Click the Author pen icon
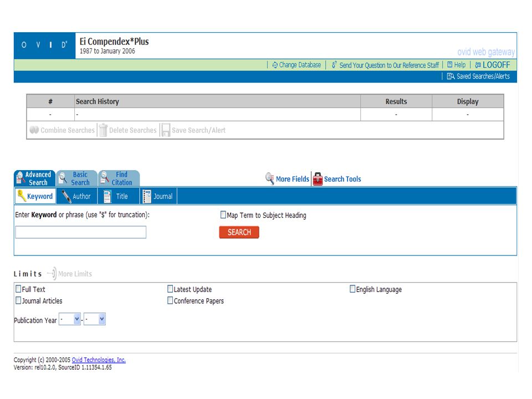 (66, 196)
